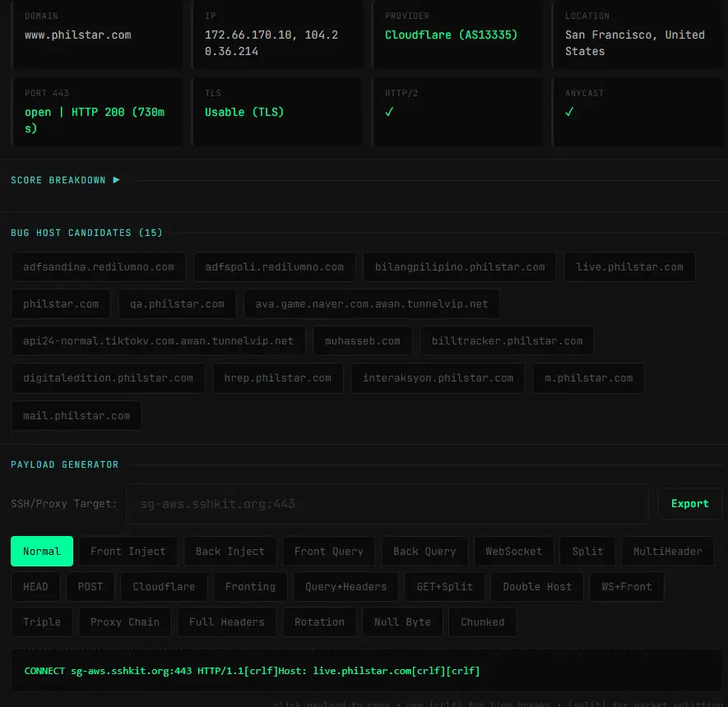Select qa.philstar.com candidate
Viewport: 728px width, 707px height.
177,304
